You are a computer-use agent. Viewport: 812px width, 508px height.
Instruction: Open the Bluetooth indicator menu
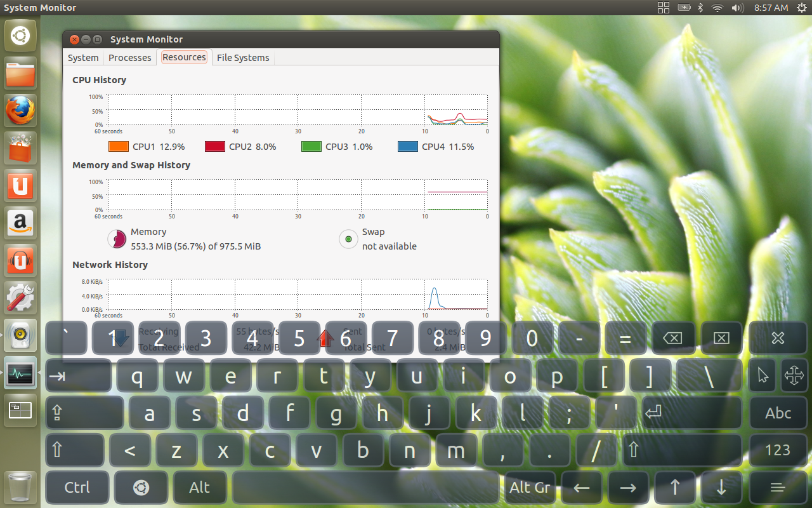pyautogui.click(x=701, y=8)
